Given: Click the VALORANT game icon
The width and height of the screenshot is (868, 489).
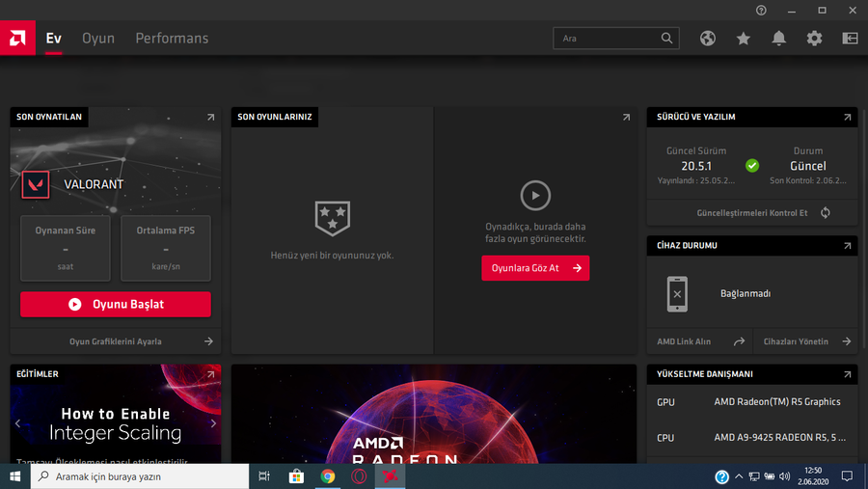Looking at the screenshot, I should 36,184.
